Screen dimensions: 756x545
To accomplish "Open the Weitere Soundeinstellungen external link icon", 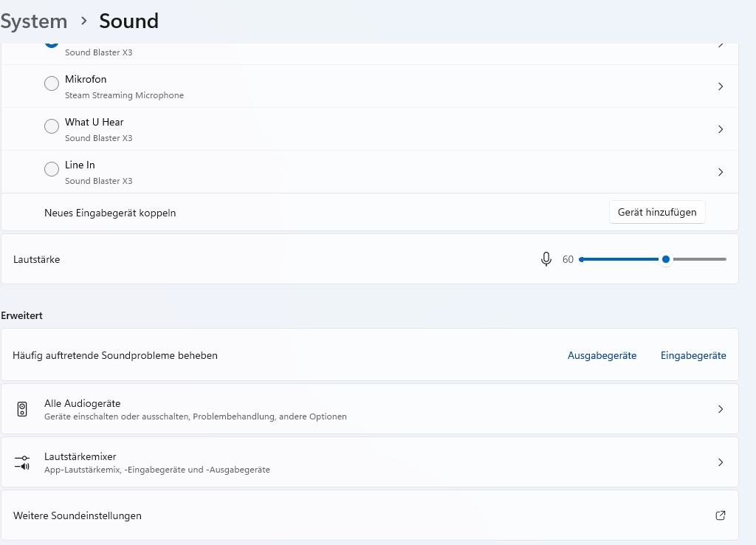I will coord(721,515).
